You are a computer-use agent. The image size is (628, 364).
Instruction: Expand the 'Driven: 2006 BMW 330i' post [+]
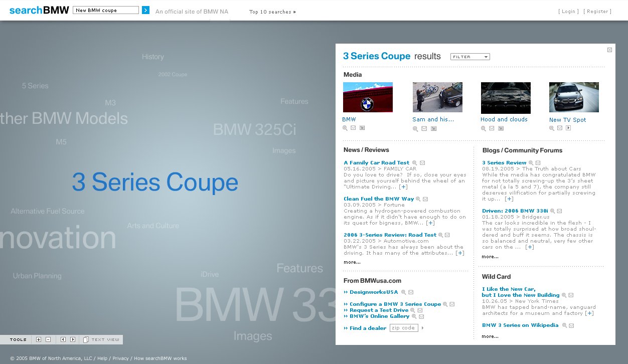click(x=530, y=247)
